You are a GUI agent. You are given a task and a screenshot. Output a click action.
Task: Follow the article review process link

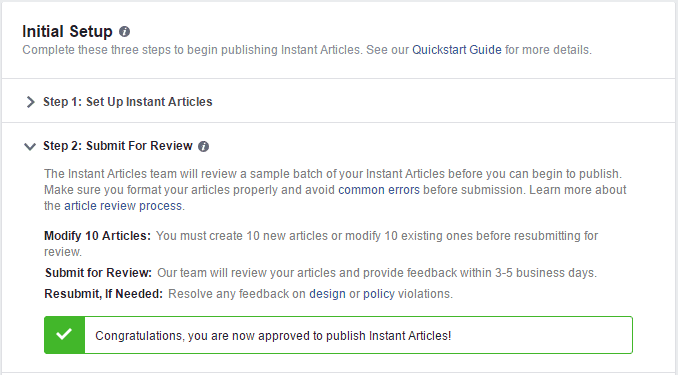(123, 206)
